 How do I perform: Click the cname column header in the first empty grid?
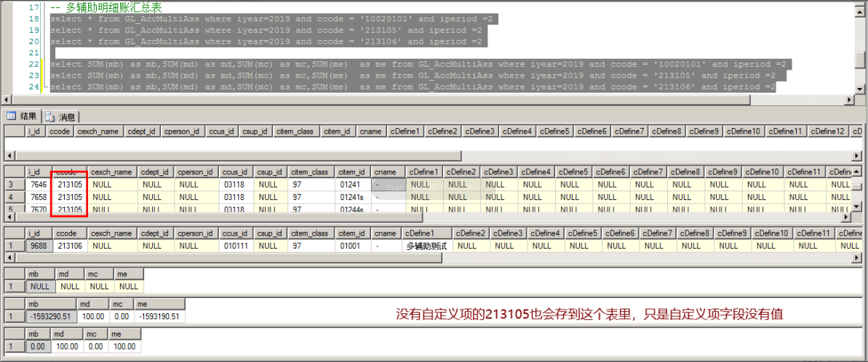pos(369,131)
